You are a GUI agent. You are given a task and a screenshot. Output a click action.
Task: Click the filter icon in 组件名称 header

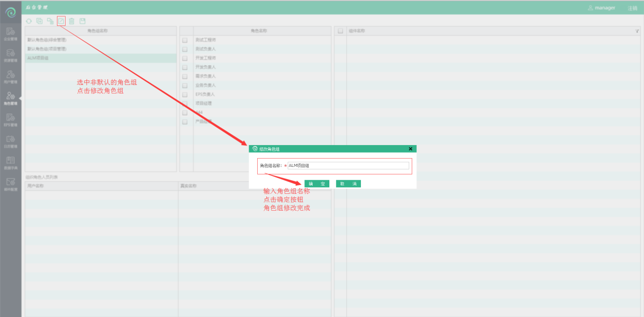click(637, 31)
